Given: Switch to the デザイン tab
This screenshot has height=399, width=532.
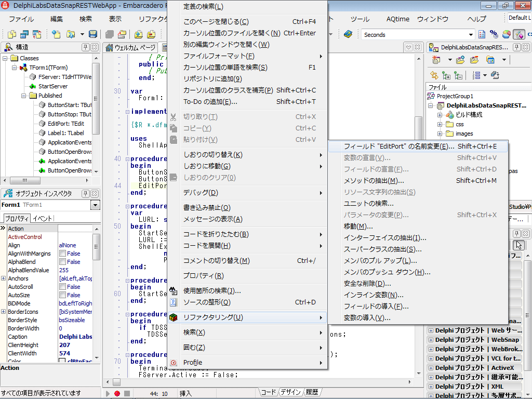Looking at the screenshot, I should point(291,392).
